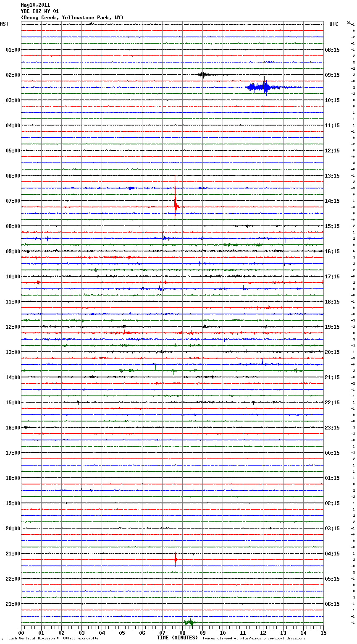This screenshot has width=357, height=644.
Task: Click the Each Vertical Division 800.00 microvolts note
Action: pos(53,638)
